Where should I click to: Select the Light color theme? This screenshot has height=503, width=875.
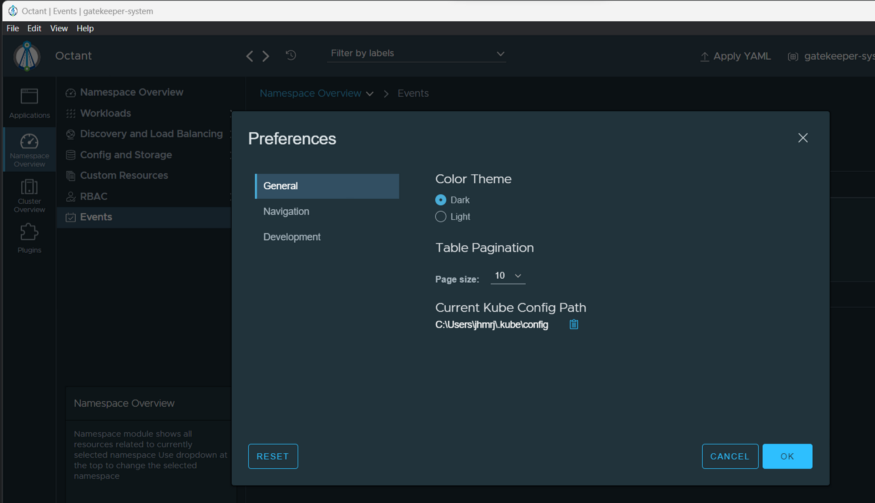tap(441, 217)
